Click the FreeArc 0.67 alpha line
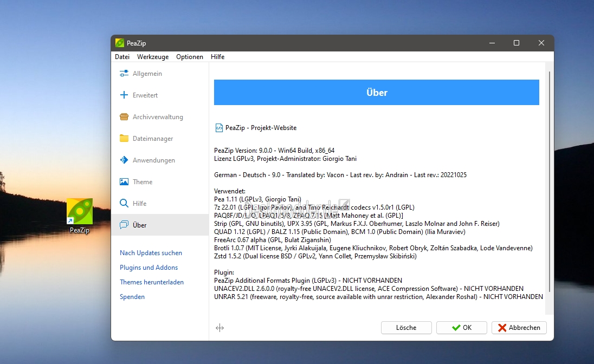The width and height of the screenshot is (594, 364). [273, 240]
